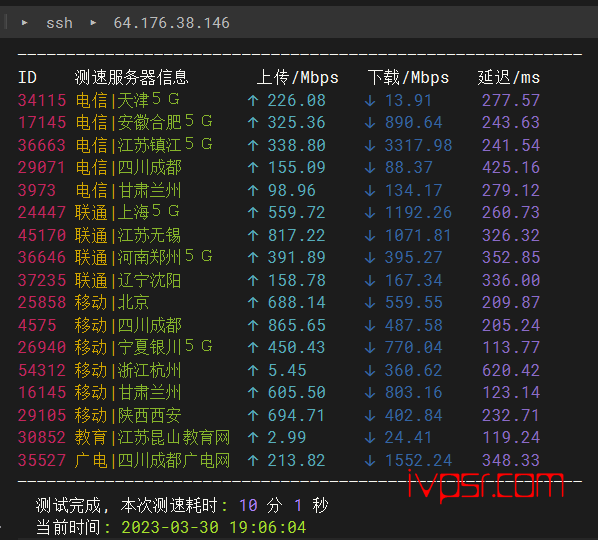Select the 延迟/ms column header
Viewport: 598px width, 540px height.
pyautogui.click(x=509, y=77)
